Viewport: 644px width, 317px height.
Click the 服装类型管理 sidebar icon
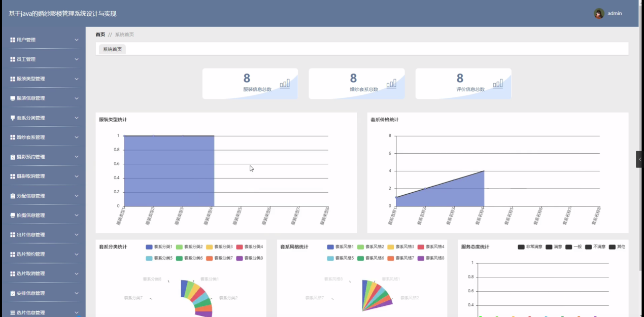[13, 79]
